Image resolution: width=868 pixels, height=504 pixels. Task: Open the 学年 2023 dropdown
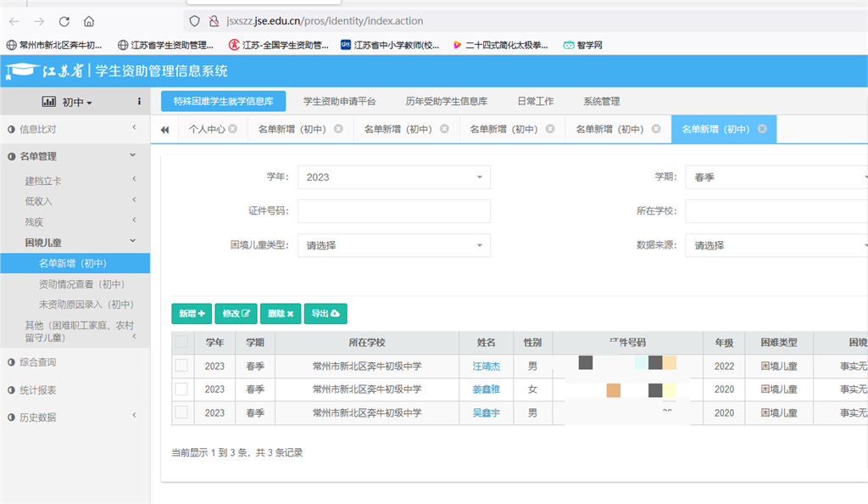tap(393, 177)
